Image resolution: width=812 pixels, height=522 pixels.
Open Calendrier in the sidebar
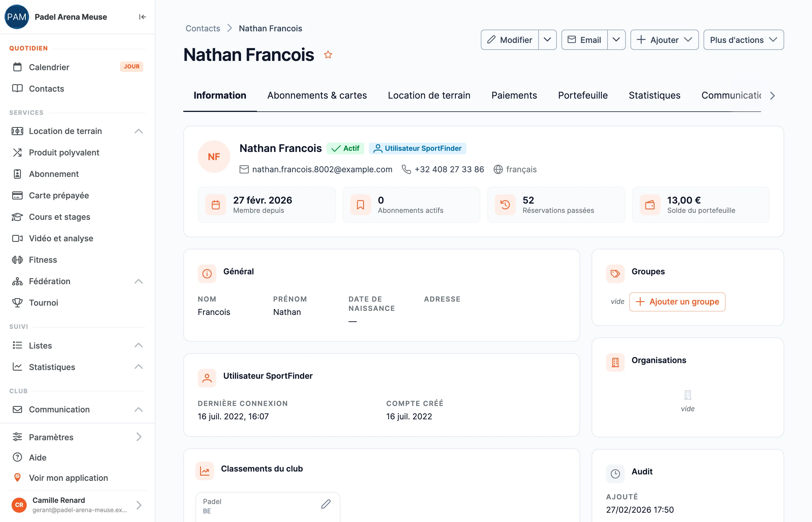[78, 67]
